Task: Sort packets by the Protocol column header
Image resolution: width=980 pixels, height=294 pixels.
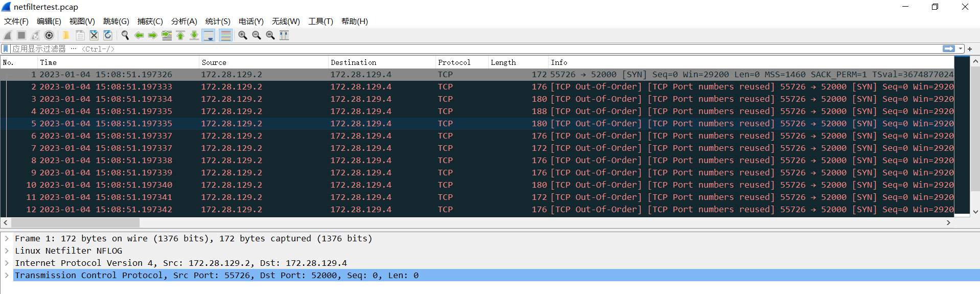Action: click(454, 62)
